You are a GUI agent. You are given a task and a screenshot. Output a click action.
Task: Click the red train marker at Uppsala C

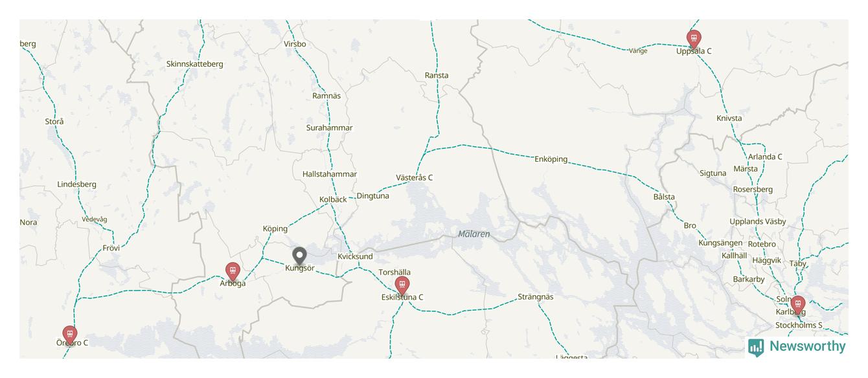694,39
